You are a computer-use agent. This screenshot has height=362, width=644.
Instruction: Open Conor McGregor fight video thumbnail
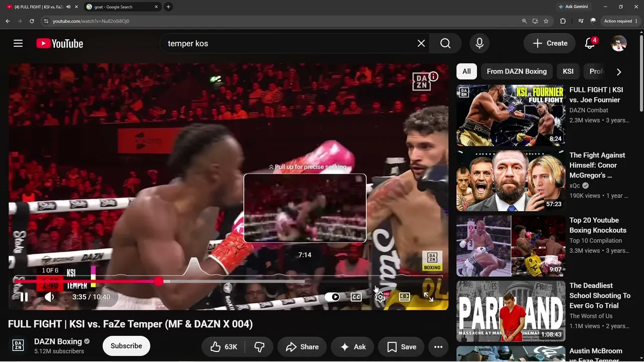pyautogui.click(x=511, y=180)
